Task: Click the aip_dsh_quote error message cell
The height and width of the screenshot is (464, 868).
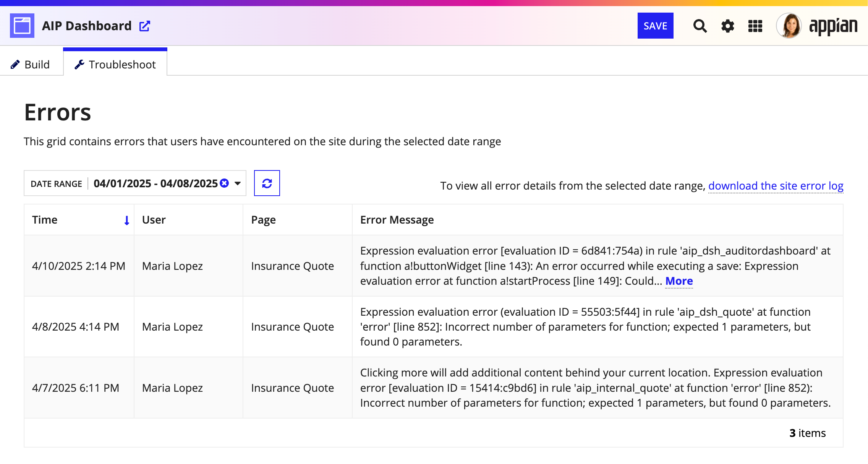Action: click(598, 327)
